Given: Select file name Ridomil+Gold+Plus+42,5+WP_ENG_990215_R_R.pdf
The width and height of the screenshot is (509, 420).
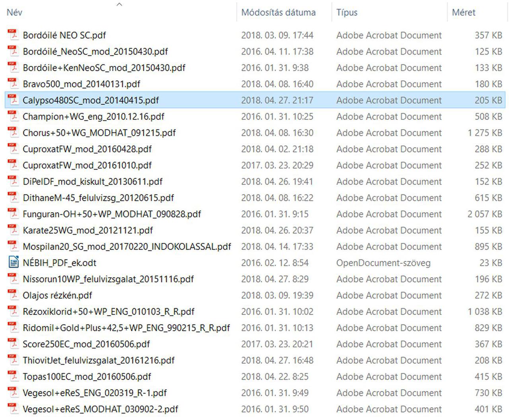Looking at the screenshot, I should [126, 329].
